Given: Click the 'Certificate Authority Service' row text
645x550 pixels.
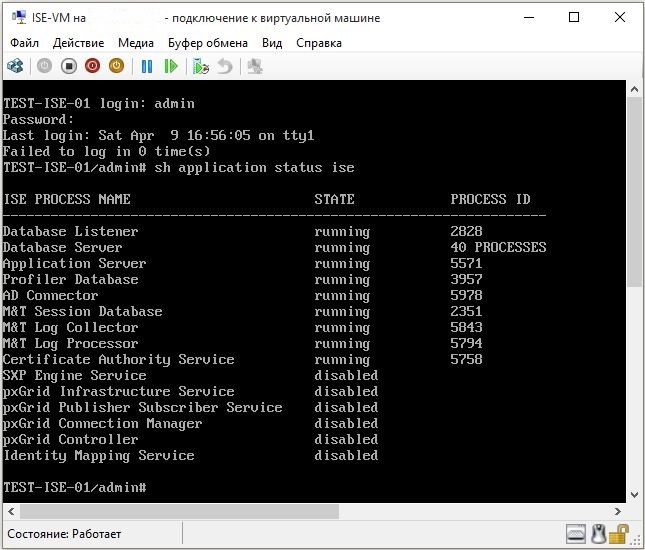Looking at the screenshot, I should point(118,360).
